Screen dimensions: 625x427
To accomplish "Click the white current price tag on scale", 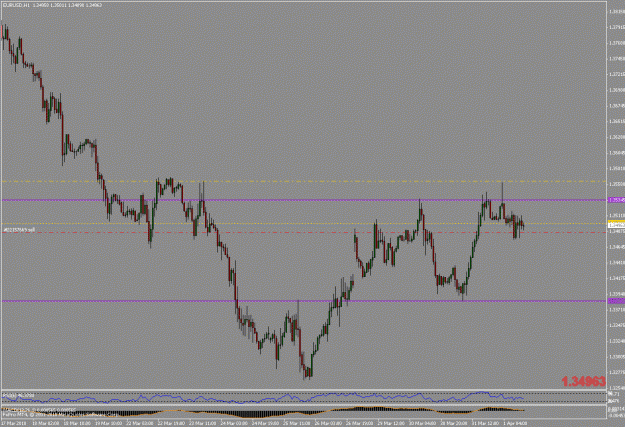I will tap(616, 225).
